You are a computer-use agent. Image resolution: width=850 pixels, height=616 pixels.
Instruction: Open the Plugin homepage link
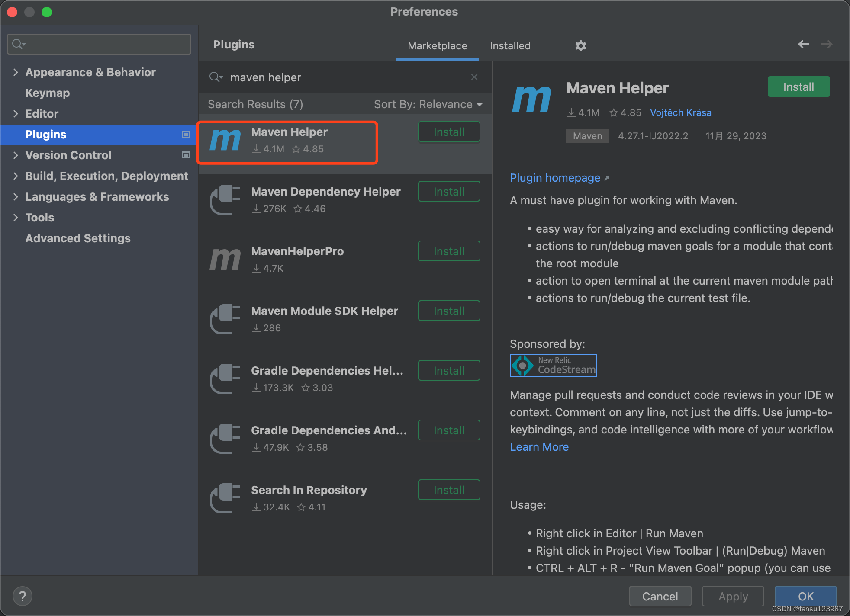click(x=554, y=177)
